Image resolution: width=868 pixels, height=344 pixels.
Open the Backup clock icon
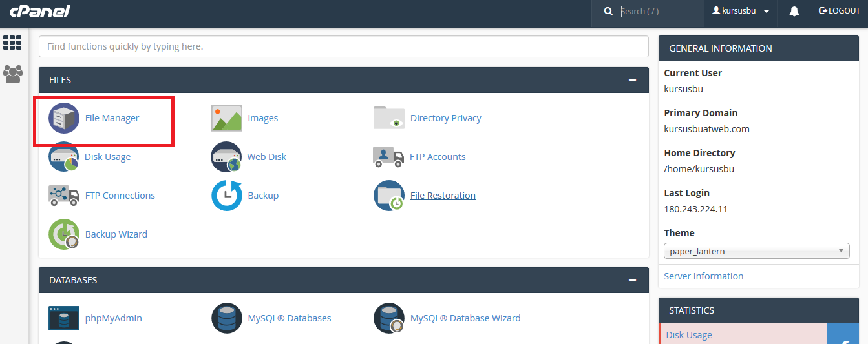pos(227,196)
